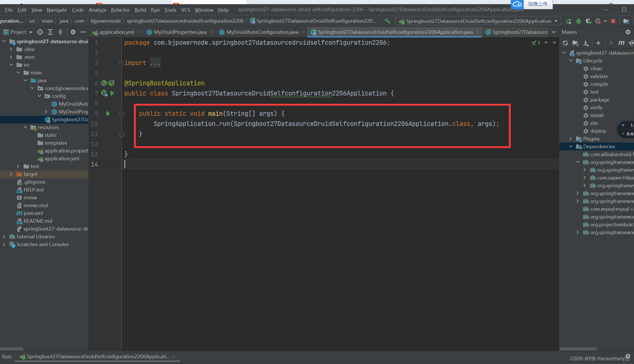This screenshot has width=634, height=364.
Task: Click 'bjpowernode' breadcrumb in navigation bar
Action: [106, 21]
